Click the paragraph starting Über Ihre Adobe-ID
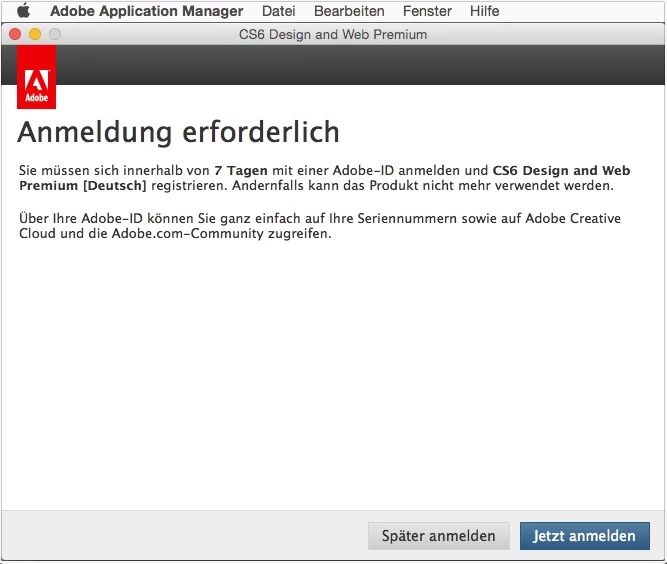 coord(320,226)
